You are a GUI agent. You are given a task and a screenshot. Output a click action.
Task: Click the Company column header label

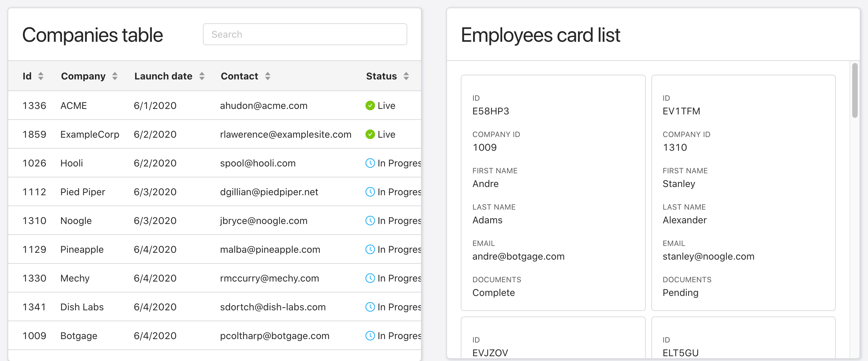click(x=83, y=76)
